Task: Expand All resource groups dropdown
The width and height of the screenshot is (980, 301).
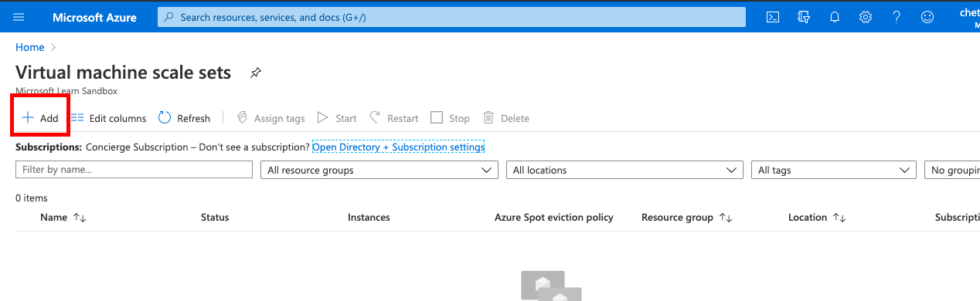Action: click(x=379, y=170)
